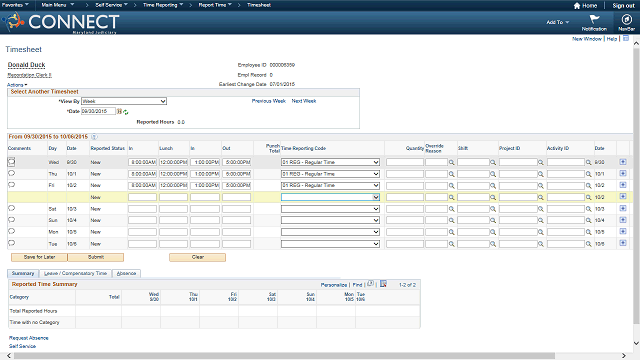This screenshot has width=640, height=360.
Task: Click the view-all icon next to Find
Action: click(x=370, y=284)
